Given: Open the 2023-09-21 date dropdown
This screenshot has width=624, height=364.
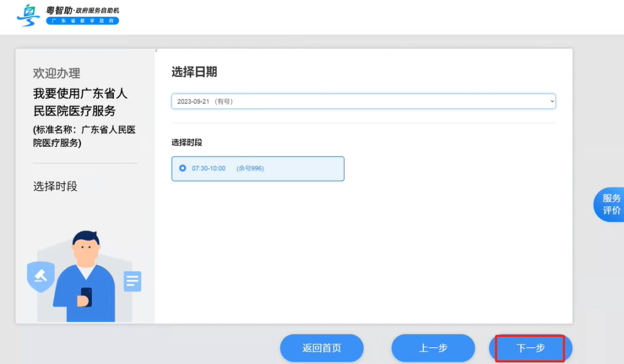Looking at the screenshot, I should pyautogui.click(x=363, y=101).
